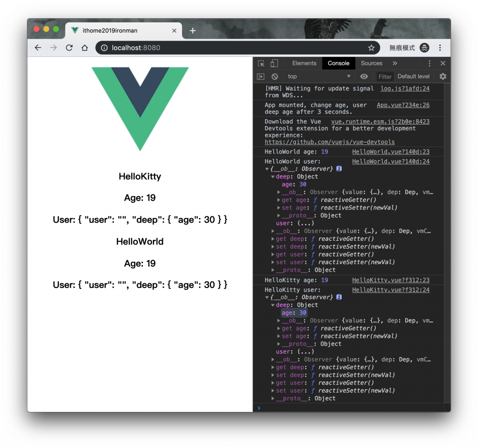Open App.vue?234e:26 source link
This screenshot has width=478, height=448.
point(403,105)
